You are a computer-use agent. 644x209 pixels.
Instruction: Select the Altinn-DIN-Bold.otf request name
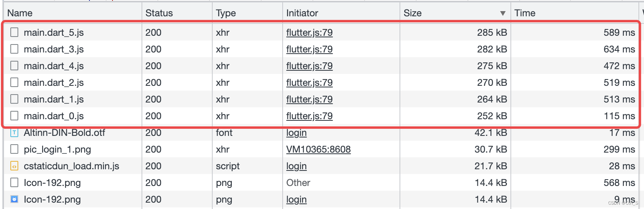pyautogui.click(x=64, y=133)
